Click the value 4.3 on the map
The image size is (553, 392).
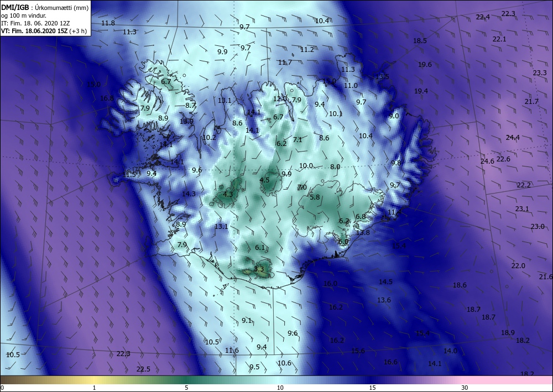228,194
